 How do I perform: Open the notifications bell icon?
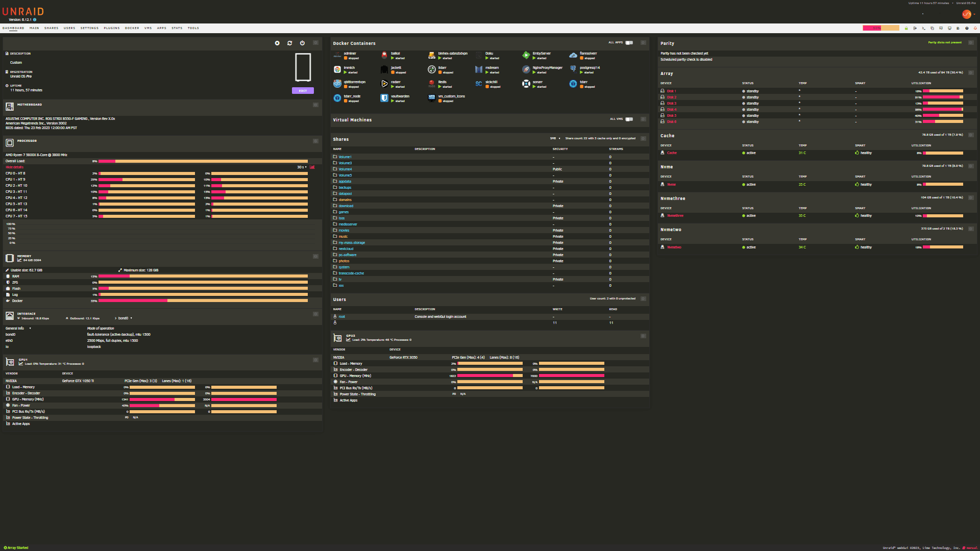click(x=975, y=28)
